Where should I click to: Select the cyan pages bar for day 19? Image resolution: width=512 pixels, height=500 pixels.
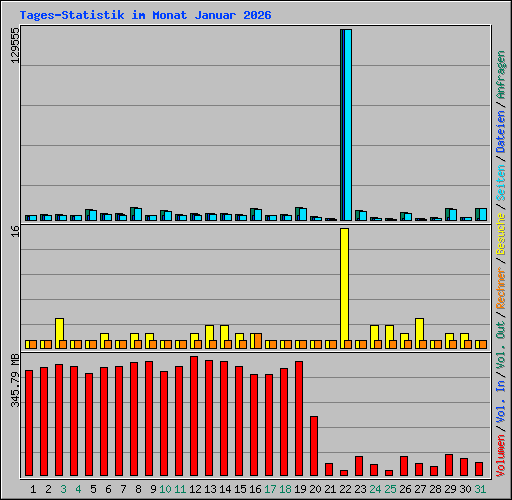303,215
